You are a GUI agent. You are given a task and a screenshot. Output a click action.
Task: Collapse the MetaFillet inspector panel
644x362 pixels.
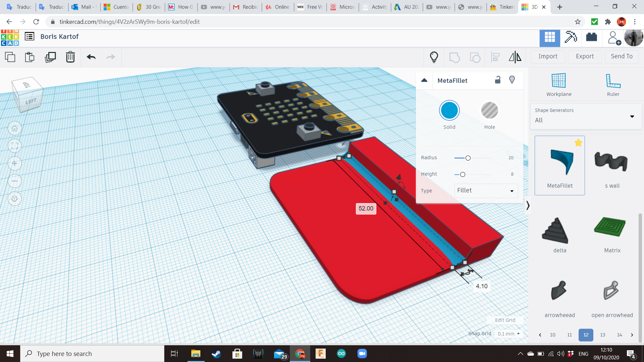point(424,80)
